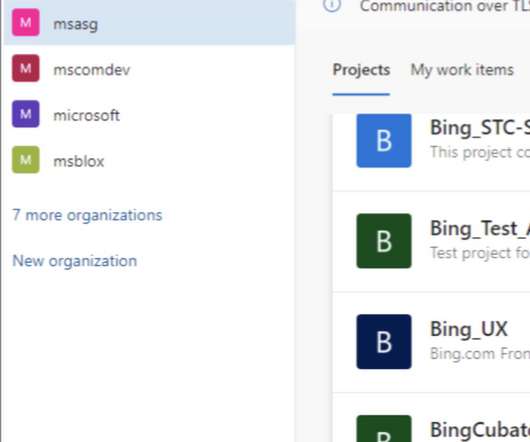Switch to the My work items tab
Image resolution: width=530 pixels, height=442 pixels.
462,70
